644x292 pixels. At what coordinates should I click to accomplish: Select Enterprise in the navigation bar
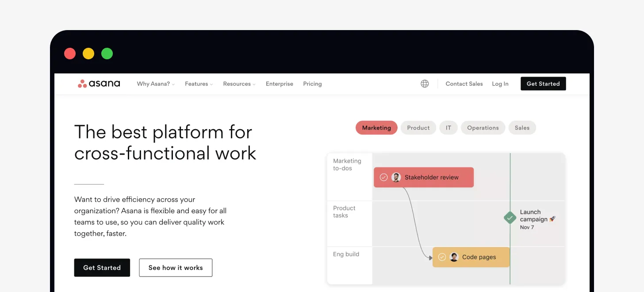tap(280, 84)
